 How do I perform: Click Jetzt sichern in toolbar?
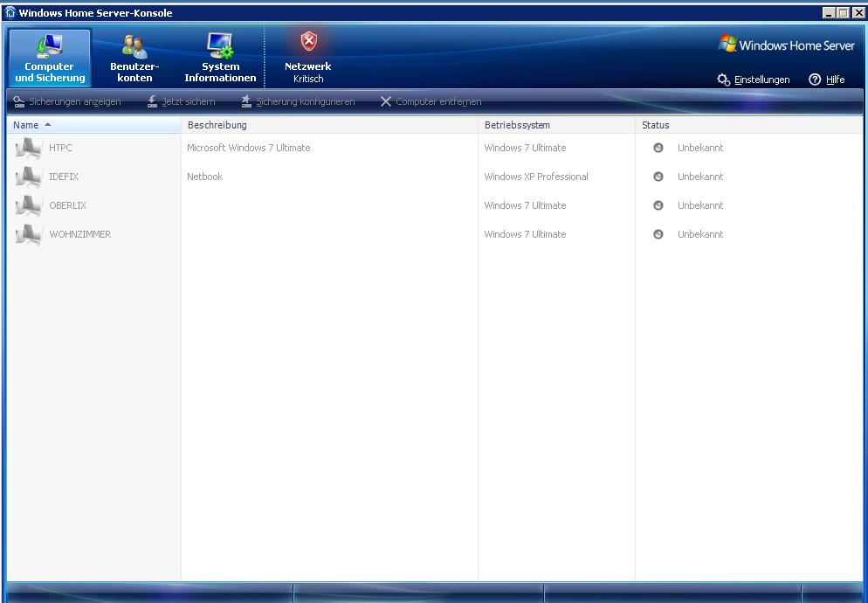pyautogui.click(x=181, y=102)
